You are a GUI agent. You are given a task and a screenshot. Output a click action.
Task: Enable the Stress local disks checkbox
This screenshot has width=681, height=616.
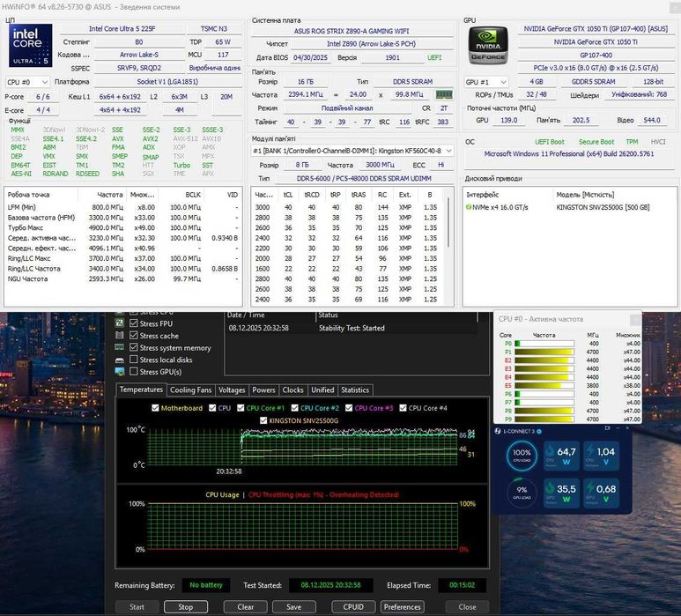pos(134,360)
